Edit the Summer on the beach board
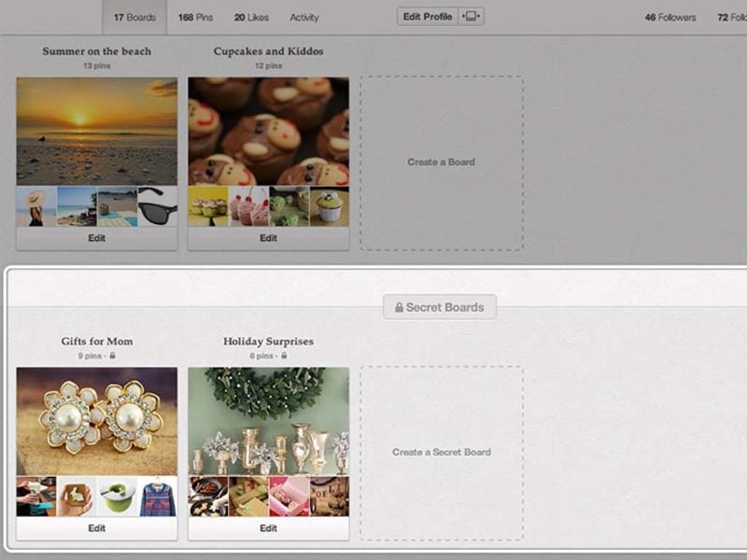 click(96, 238)
